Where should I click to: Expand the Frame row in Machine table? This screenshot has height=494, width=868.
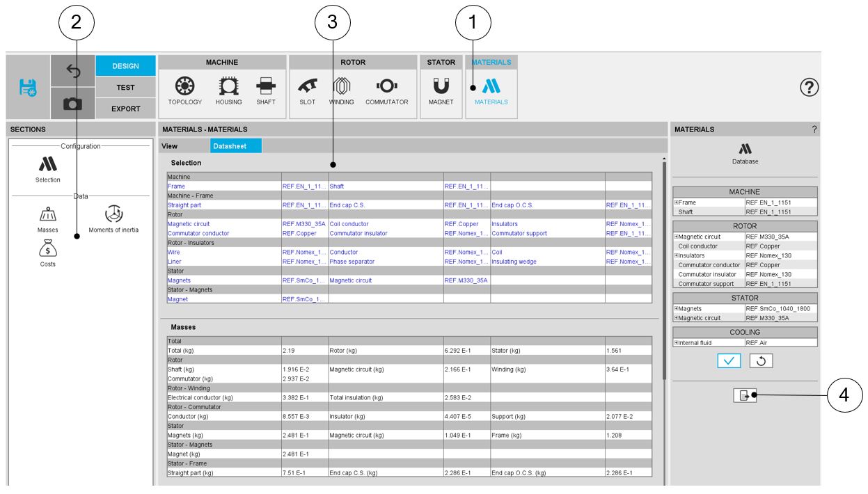(677, 202)
